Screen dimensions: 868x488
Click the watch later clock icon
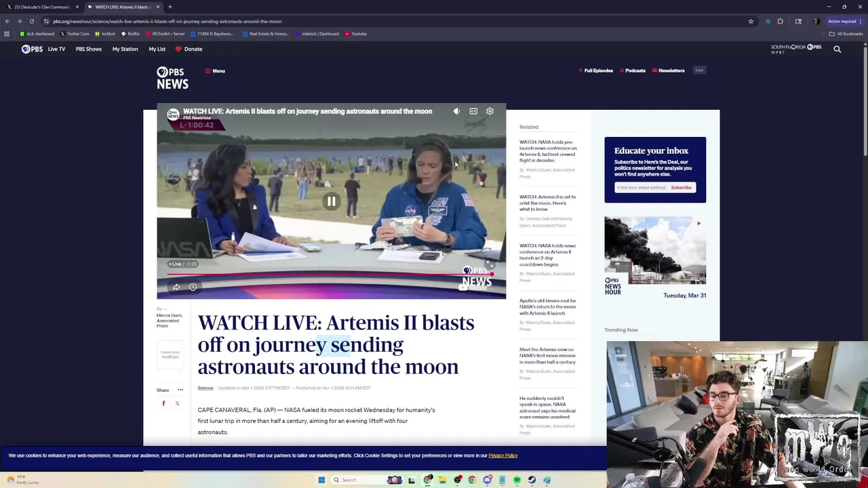point(193,287)
